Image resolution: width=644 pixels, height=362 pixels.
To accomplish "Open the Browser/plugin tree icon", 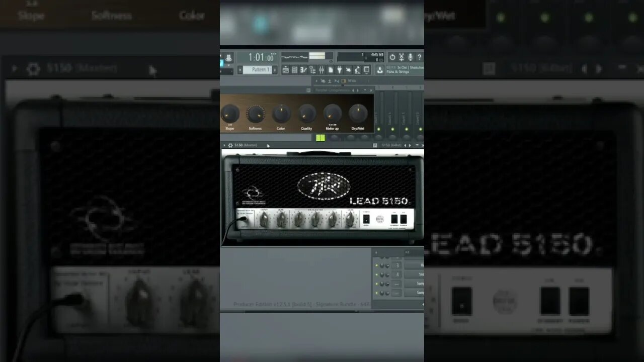I will [312, 70].
